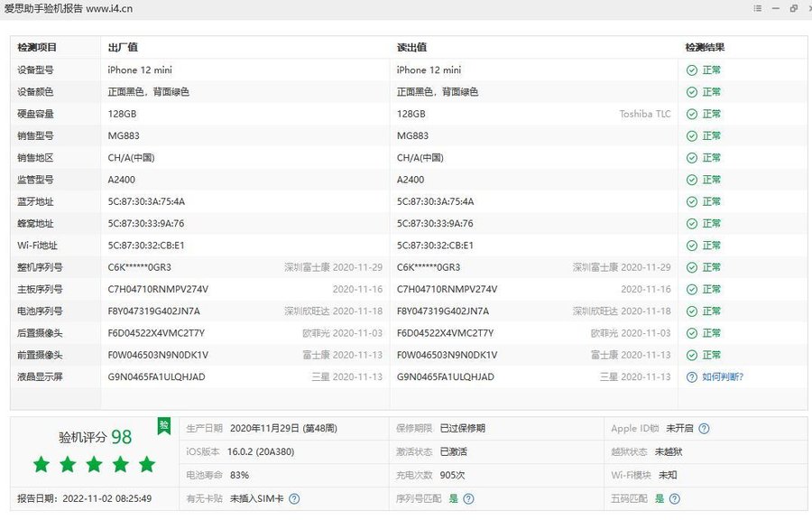
Task: Click the green check icon in 销售型号 row
Action: tap(691, 135)
